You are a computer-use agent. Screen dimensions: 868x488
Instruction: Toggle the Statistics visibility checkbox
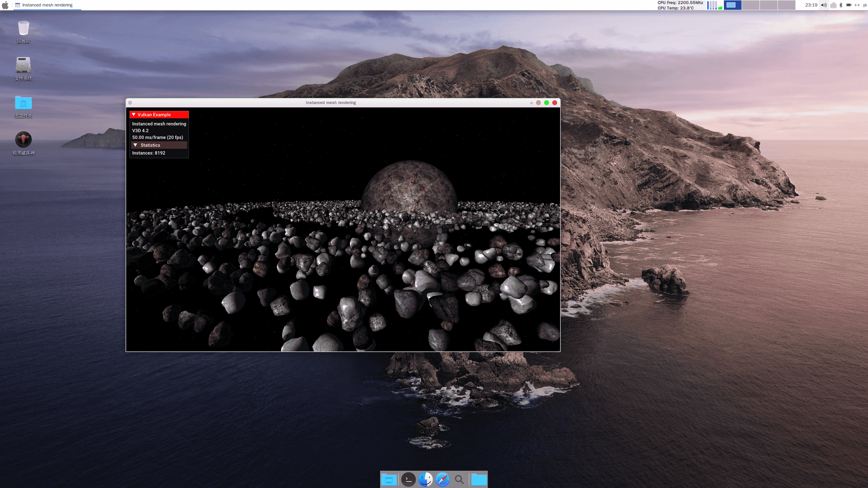135,145
